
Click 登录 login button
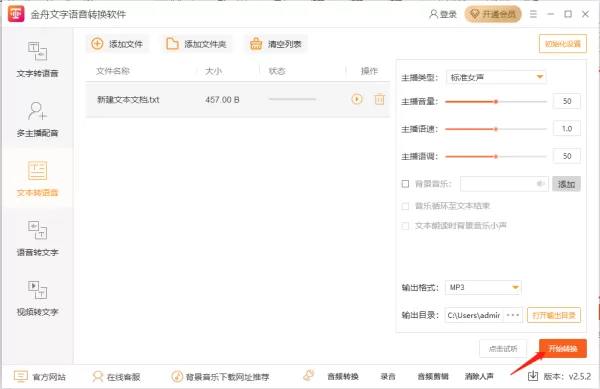(x=443, y=14)
